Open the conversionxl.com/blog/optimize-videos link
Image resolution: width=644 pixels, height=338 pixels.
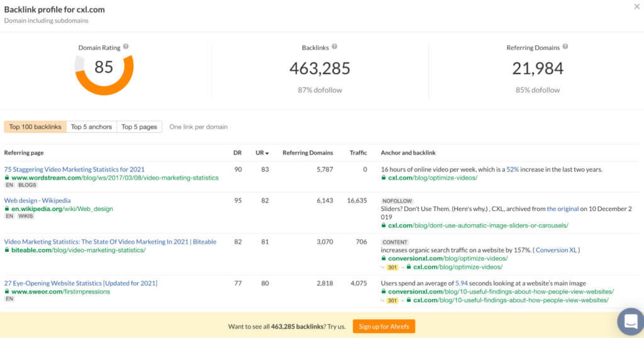448,258
